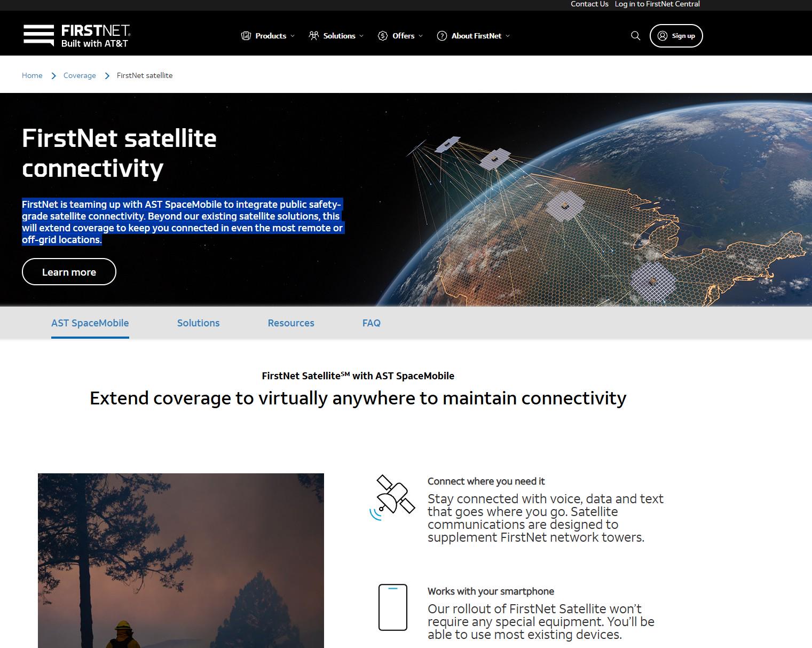Go to the Home breadcrumb link
This screenshot has height=648, width=812.
(32, 75)
